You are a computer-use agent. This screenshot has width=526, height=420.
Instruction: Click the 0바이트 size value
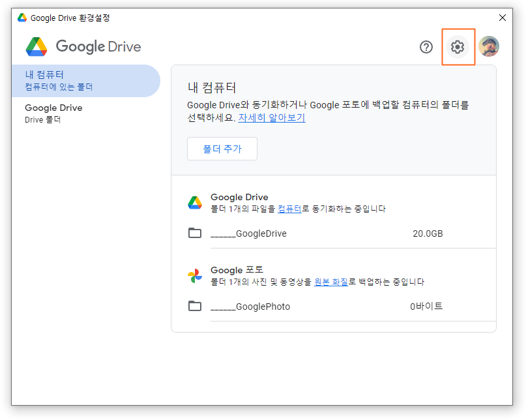click(x=426, y=306)
